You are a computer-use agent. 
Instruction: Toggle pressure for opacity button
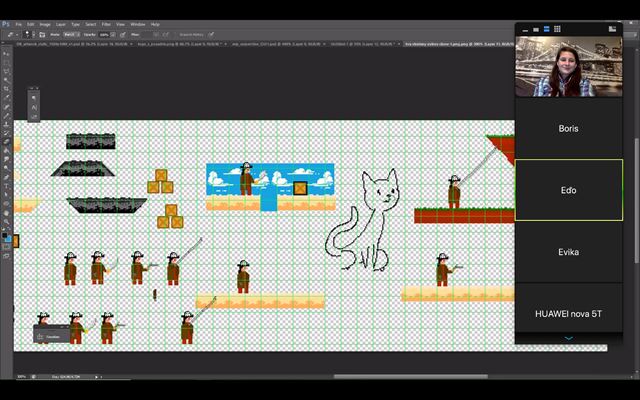[122, 34]
